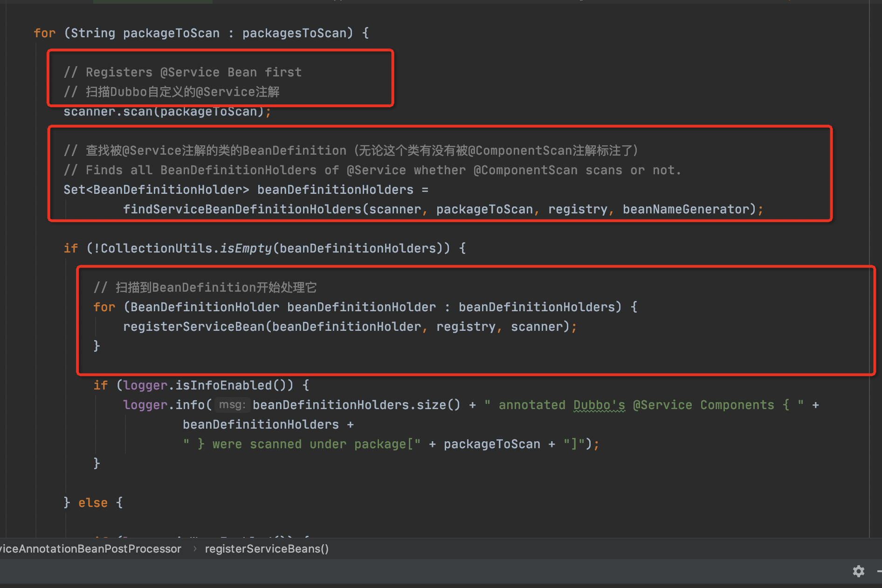This screenshot has width=882, height=588.
Task: Click the comment 'Registers @Service Bean first'
Action: coord(183,72)
